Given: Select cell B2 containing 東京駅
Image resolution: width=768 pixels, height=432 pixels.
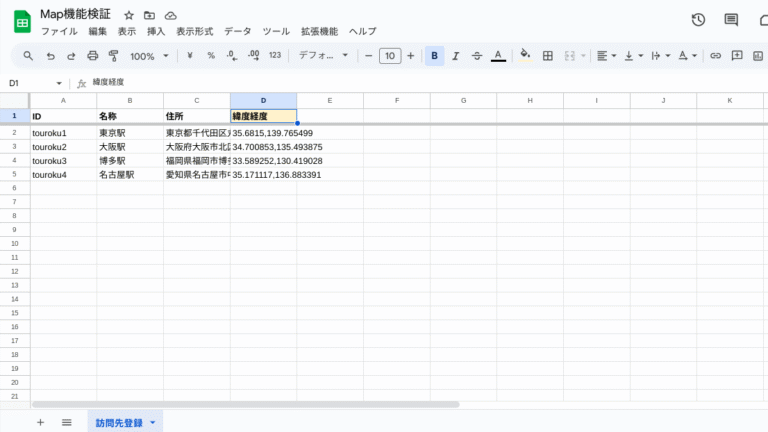Looking at the screenshot, I should tap(130, 133).
